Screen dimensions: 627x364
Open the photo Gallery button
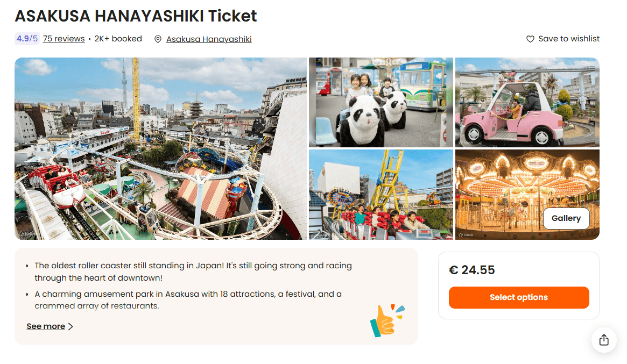pyautogui.click(x=566, y=218)
